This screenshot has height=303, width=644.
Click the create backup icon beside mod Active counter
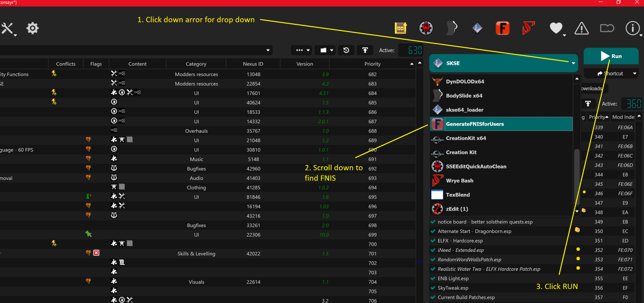[365, 50]
